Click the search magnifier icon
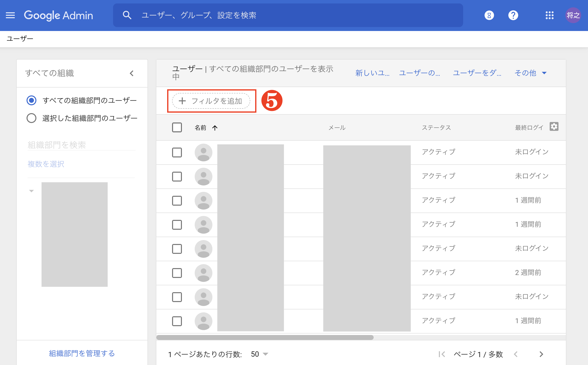588x365 pixels. pyautogui.click(x=127, y=15)
